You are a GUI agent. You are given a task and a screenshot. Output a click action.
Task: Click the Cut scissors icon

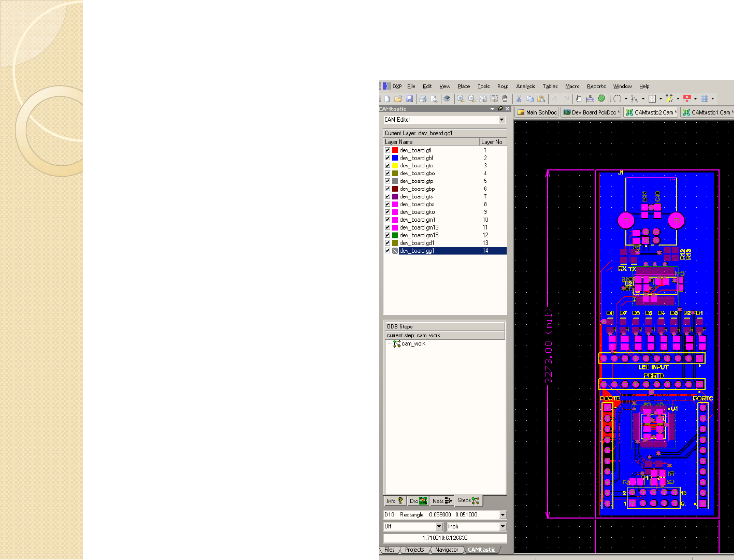(518, 98)
